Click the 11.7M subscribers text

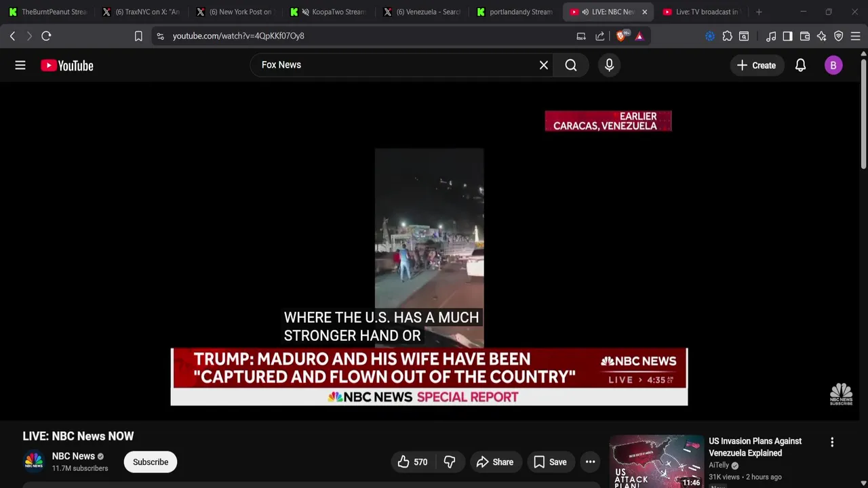coord(80,468)
